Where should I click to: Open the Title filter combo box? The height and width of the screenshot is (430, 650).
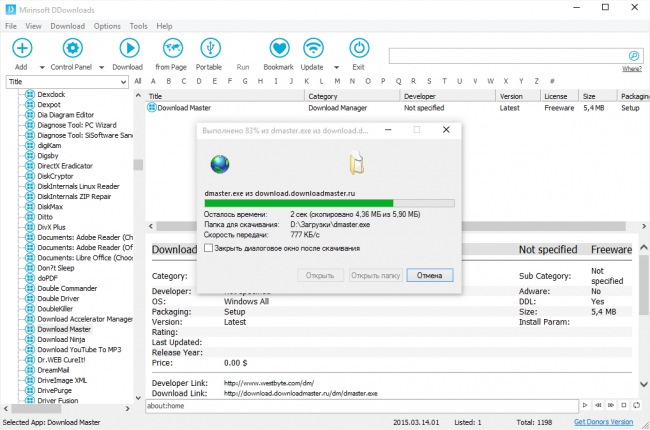pos(67,82)
